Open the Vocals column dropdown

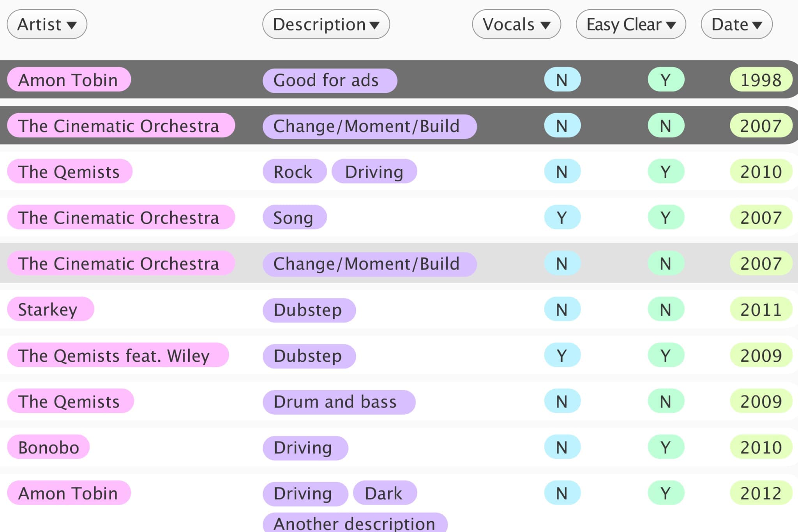point(516,24)
